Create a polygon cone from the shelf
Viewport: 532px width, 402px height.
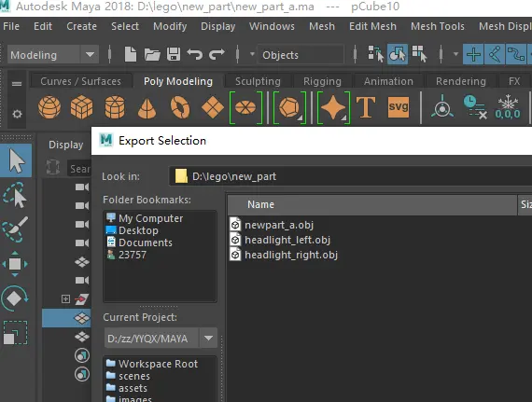pos(147,108)
